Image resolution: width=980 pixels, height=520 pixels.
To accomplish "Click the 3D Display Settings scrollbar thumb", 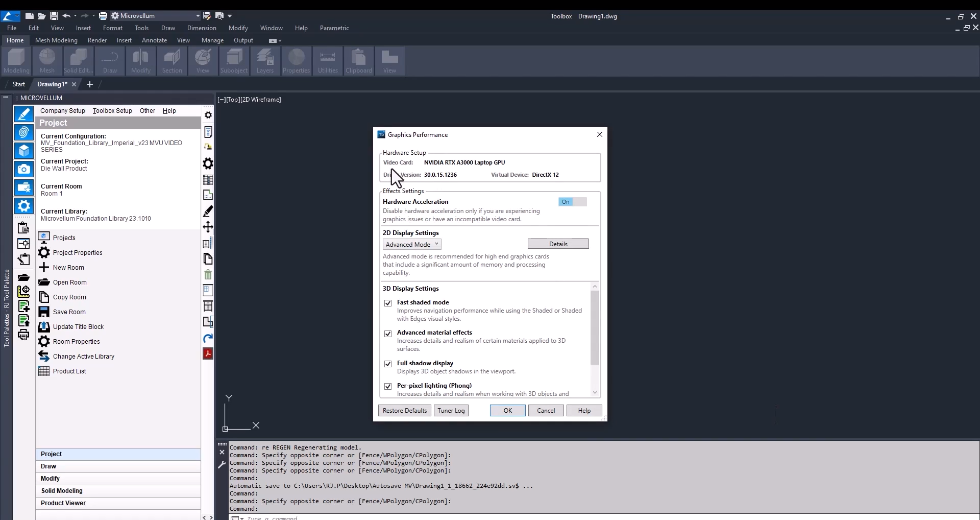I will (x=595, y=327).
